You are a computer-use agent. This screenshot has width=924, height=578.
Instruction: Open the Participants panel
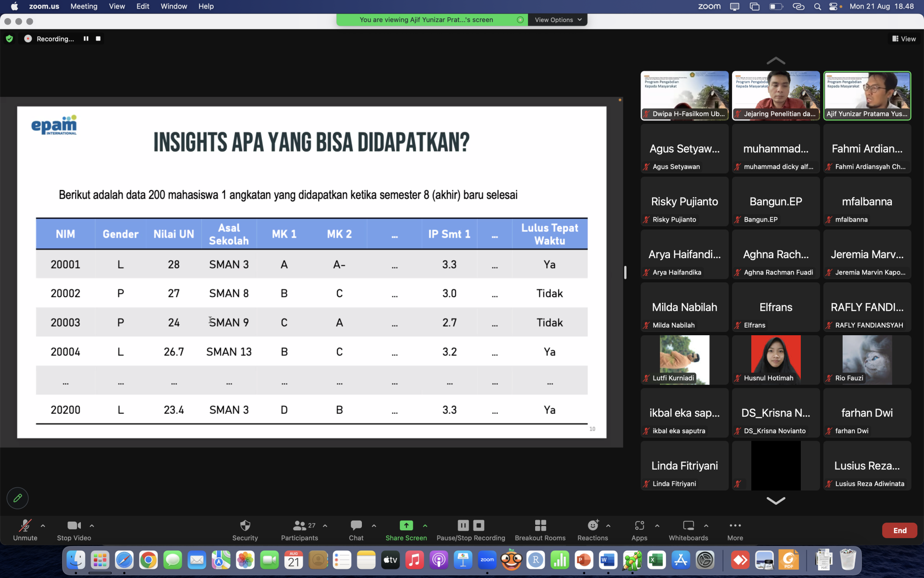click(x=299, y=530)
